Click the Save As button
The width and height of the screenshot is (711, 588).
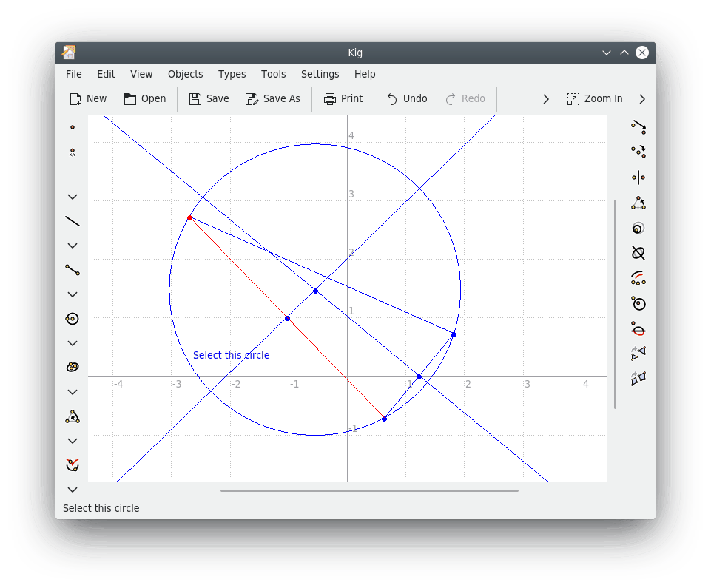click(x=273, y=99)
